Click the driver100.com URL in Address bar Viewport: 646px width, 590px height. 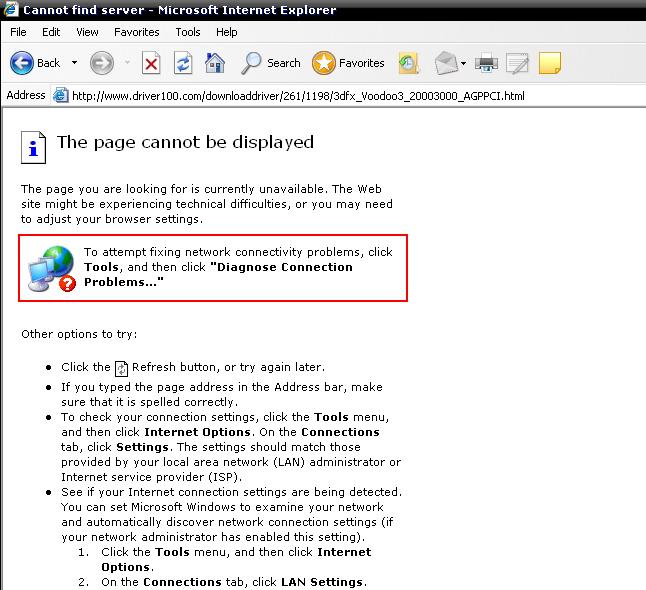tap(298, 96)
